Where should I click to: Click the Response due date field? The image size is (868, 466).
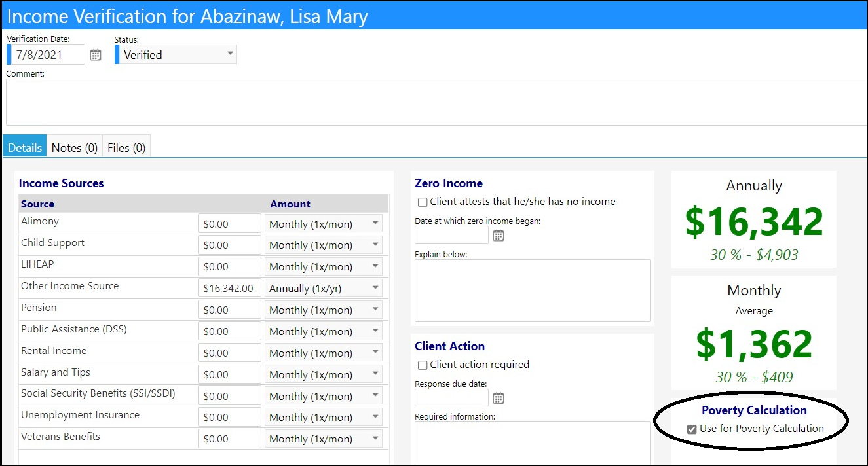coord(451,398)
